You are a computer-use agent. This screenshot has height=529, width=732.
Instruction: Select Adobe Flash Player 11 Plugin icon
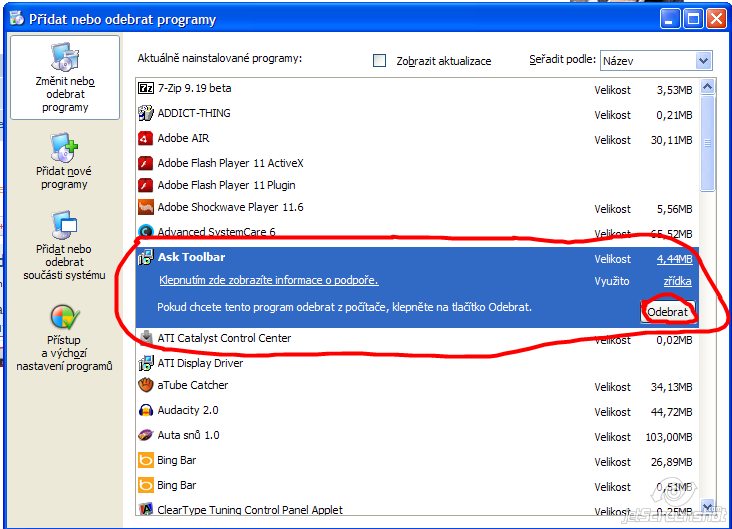[146, 185]
